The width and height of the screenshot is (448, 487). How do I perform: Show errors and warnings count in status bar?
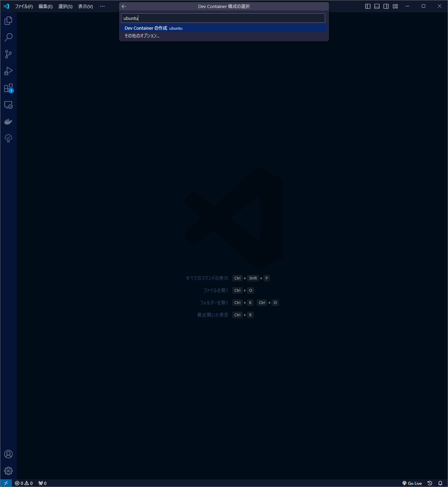(x=24, y=483)
